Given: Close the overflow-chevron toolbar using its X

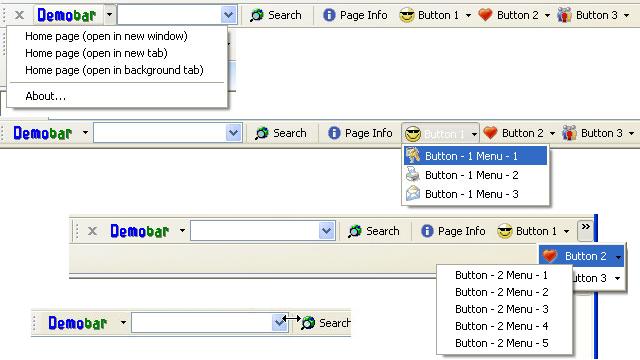Looking at the screenshot, I should [92, 231].
